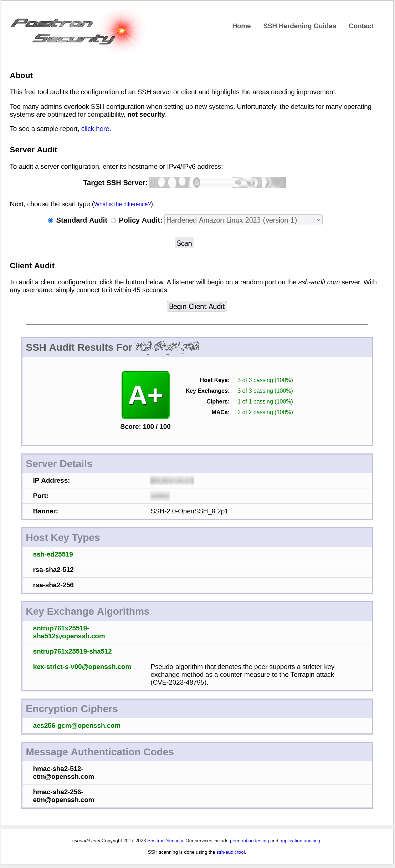
Task: Go to the Contact page
Action: point(361,26)
